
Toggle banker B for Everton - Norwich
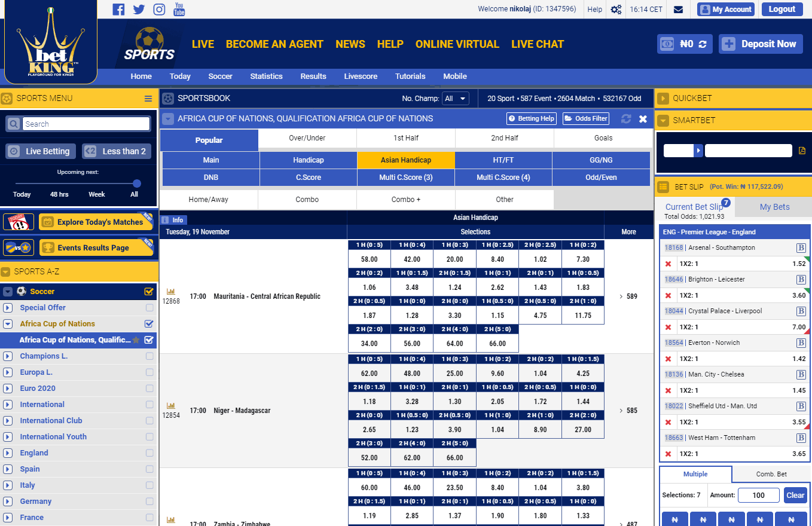(801, 342)
